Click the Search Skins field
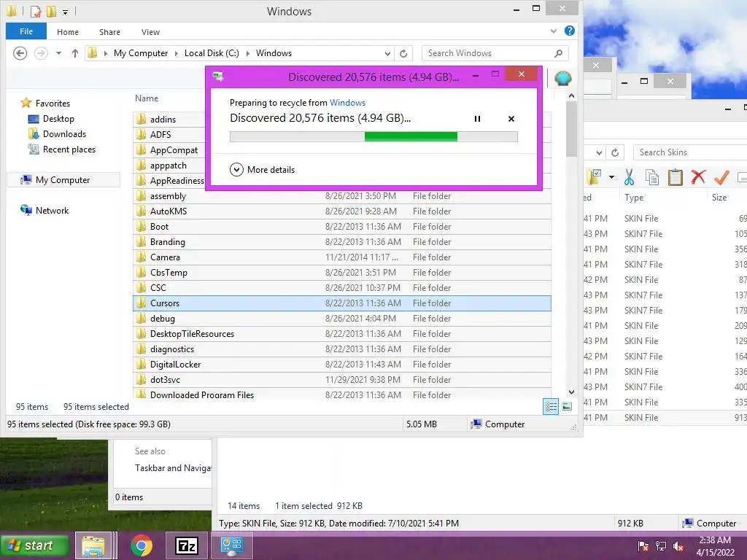The width and height of the screenshot is (747, 560). pyautogui.click(x=690, y=152)
